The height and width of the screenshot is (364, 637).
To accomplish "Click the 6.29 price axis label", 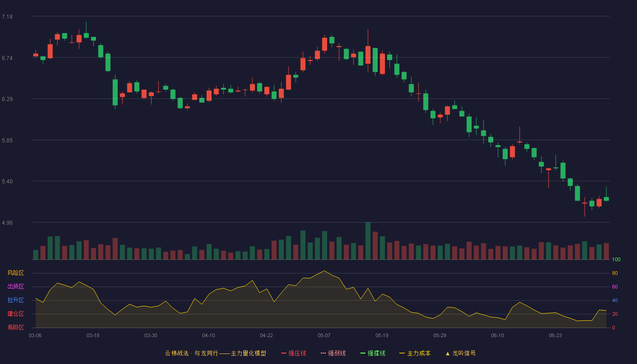I will pos(7,99).
